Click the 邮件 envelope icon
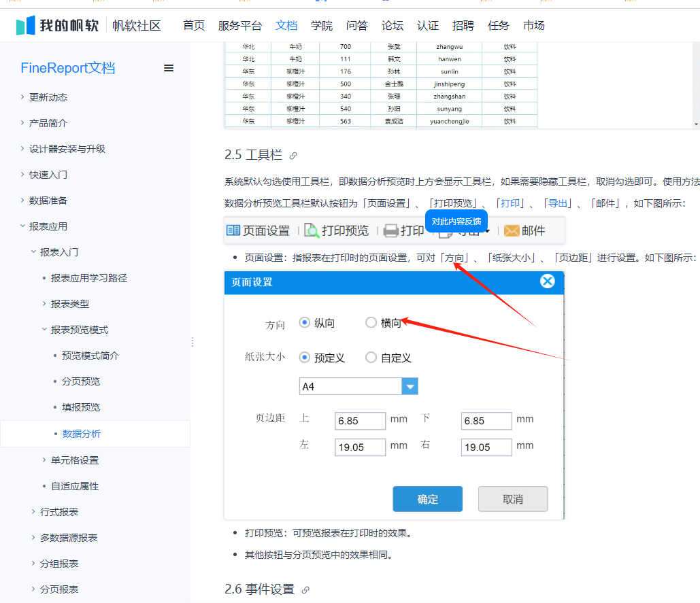Image resolution: width=700 pixels, height=603 pixels. (x=512, y=230)
